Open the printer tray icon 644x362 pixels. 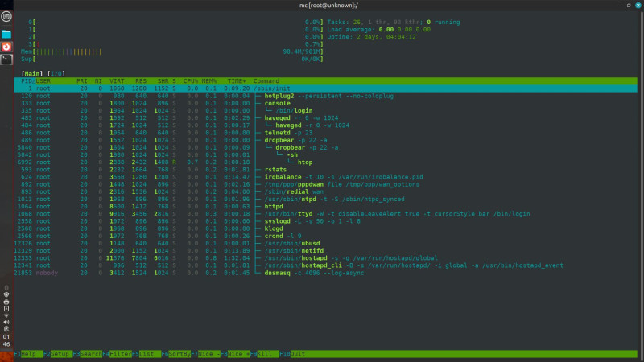[6, 302]
